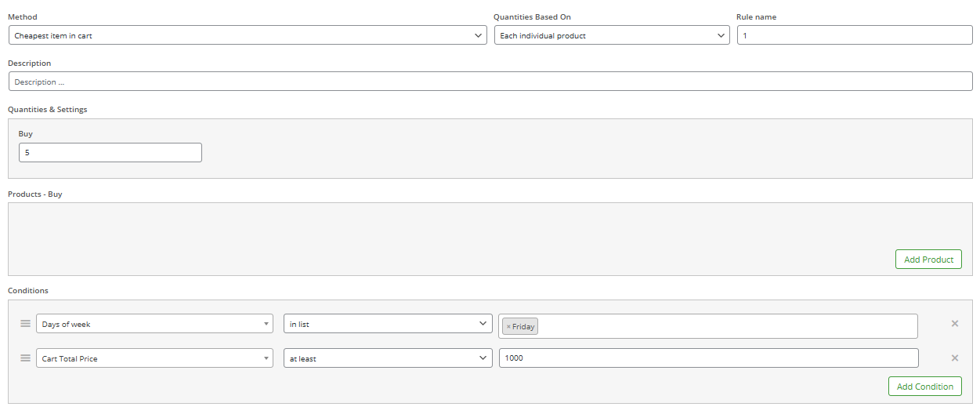This screenshot has height=414, width=980.
Task: Click drag handle of Cart Total Price condition
Action: click(25, 358)
